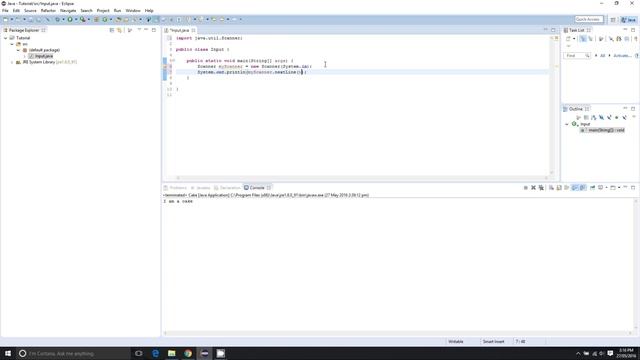Click the New Java Class icon
The image size is (640, 360).
[105, 19]
